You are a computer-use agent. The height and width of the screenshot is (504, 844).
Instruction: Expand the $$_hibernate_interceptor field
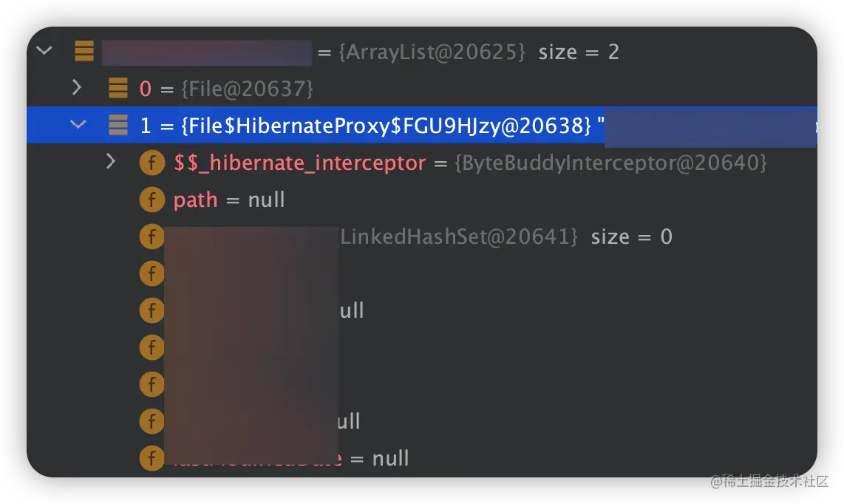[x=111, y=161]
